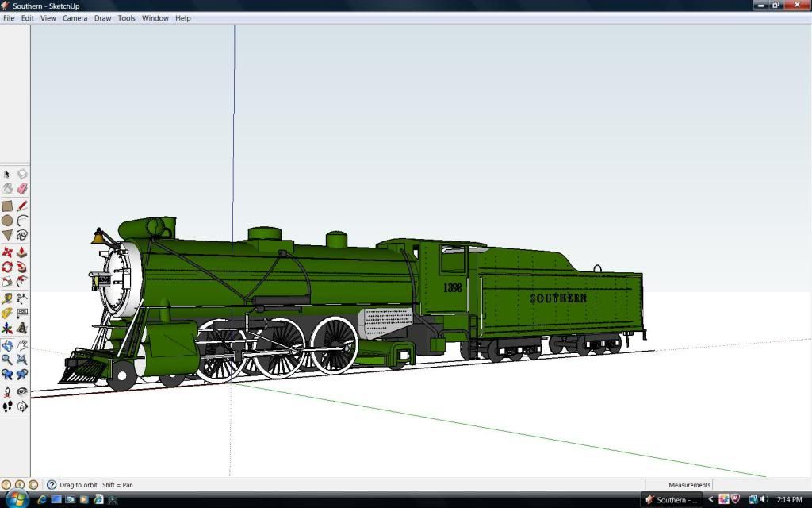Open the Camera menu
The width and height of the screenshot is (812, 508).
75,18
